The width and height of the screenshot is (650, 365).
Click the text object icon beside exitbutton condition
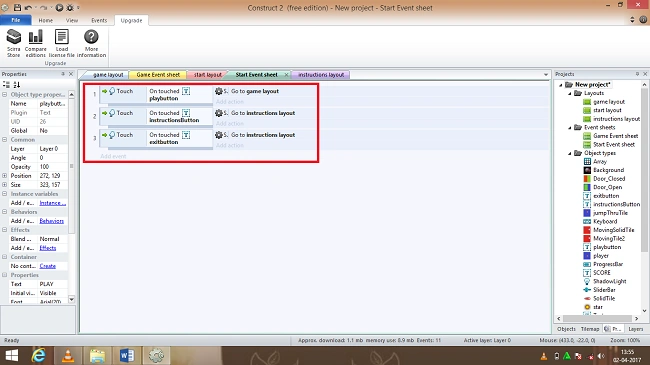coord(186,135)
